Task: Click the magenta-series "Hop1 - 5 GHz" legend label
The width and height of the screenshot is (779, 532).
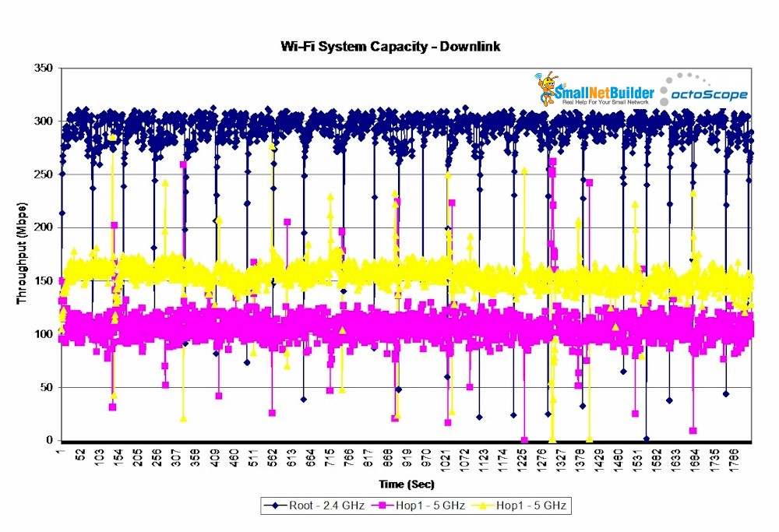Action: 430,506
